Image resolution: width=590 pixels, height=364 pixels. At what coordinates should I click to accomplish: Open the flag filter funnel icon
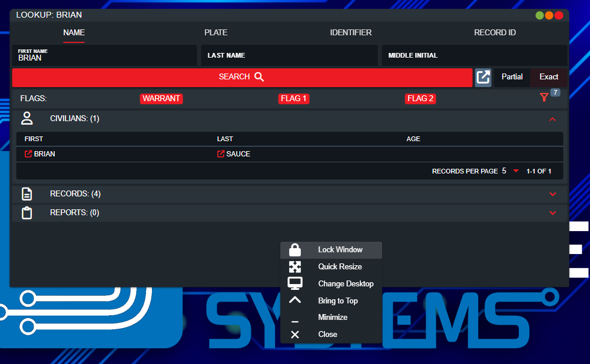544,98
